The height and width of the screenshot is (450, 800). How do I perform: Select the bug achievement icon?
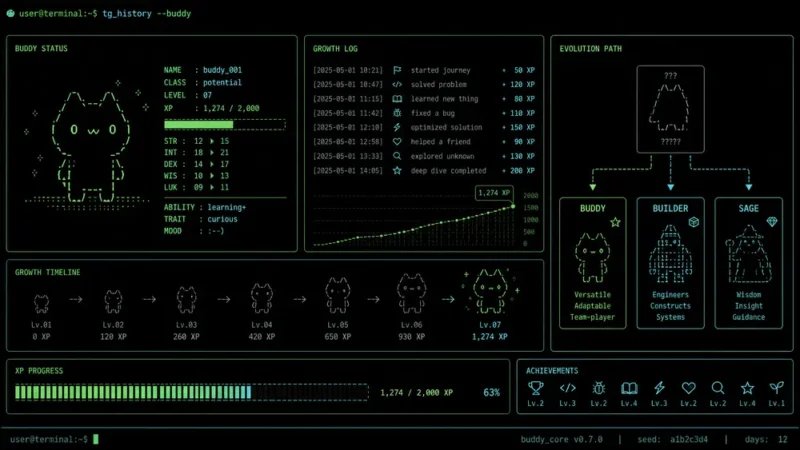pyautogui.click(x=598, y=388)
